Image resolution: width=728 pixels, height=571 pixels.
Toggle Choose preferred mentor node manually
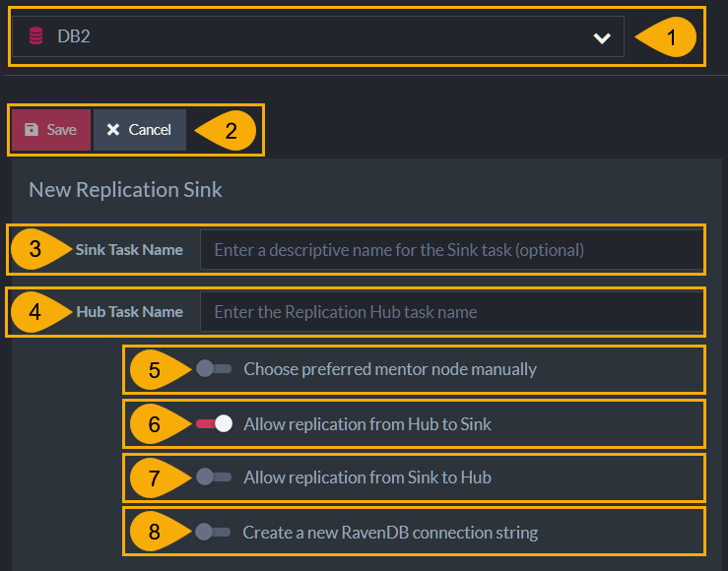(x=214, y=369)
